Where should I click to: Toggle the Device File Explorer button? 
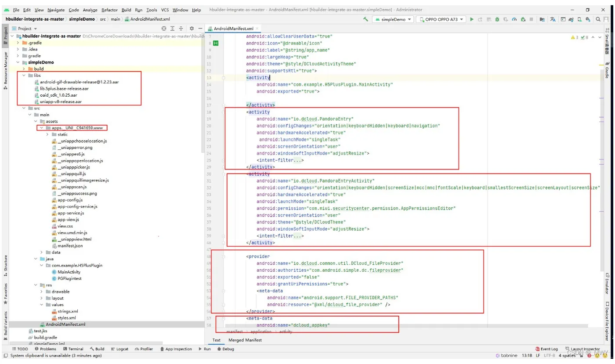[x=607, y=321]
